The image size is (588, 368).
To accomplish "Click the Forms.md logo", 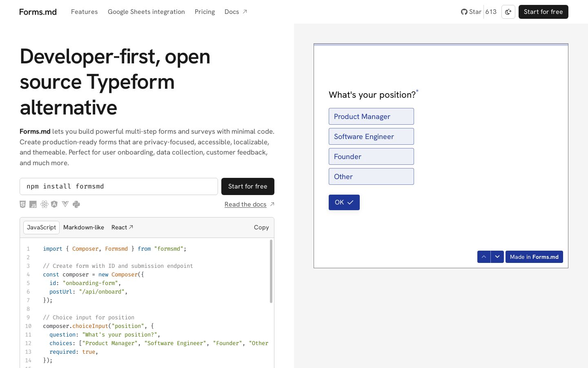I will click(x=38, y=12).
